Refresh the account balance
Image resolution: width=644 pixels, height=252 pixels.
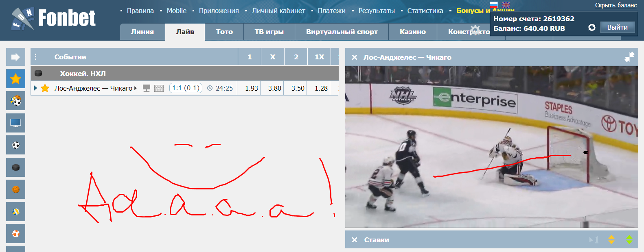[592, 27]
